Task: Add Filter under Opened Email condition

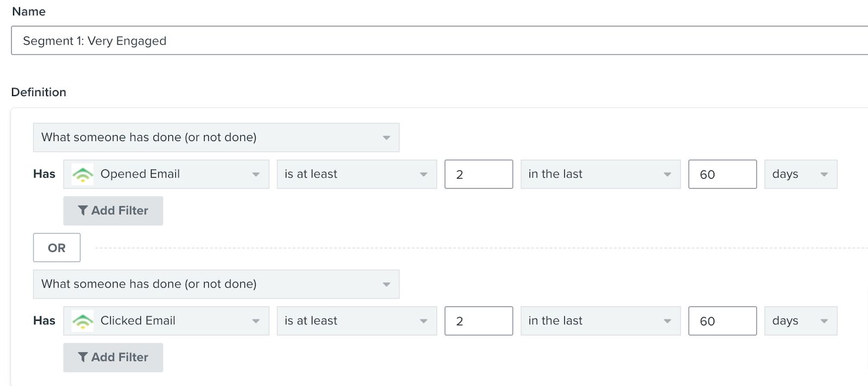Action: (113, 211)
